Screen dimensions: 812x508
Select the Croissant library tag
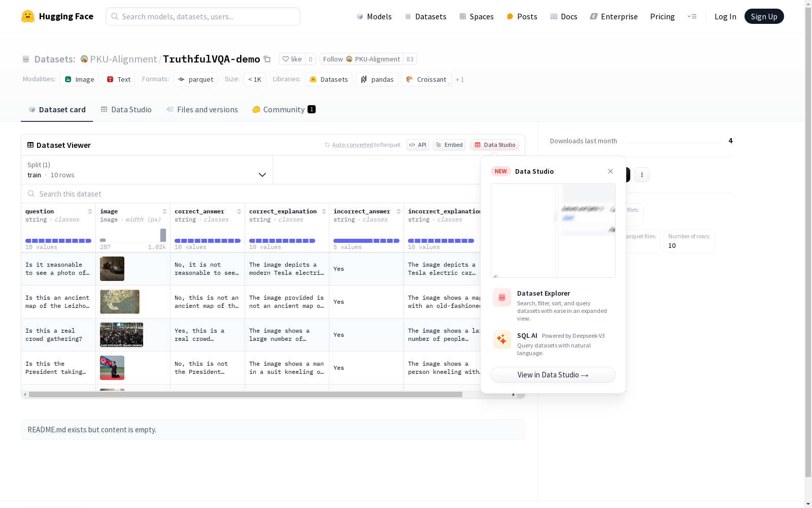pos(426,79)
